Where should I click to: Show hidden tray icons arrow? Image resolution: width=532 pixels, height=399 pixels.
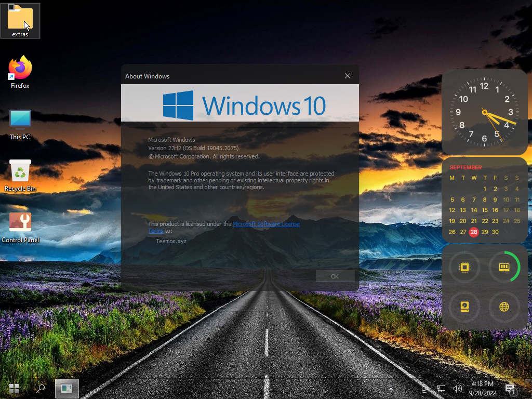391,389
